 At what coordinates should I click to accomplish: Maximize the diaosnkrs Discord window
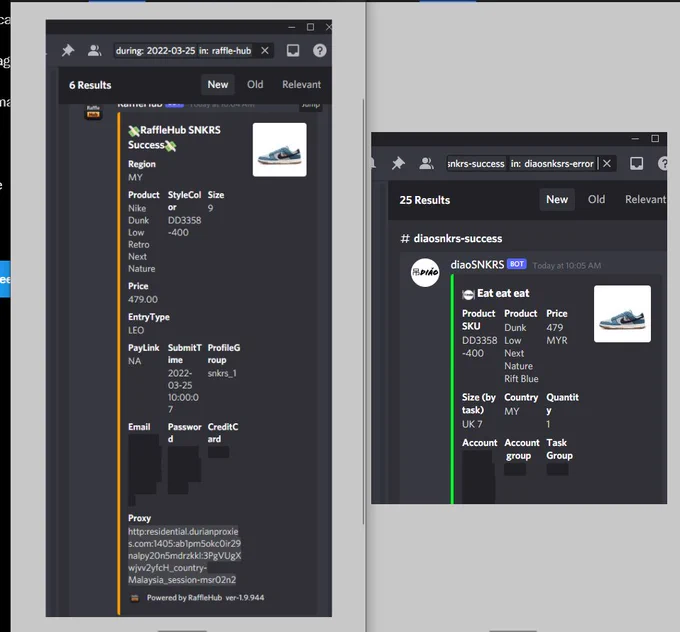[655, 139]
